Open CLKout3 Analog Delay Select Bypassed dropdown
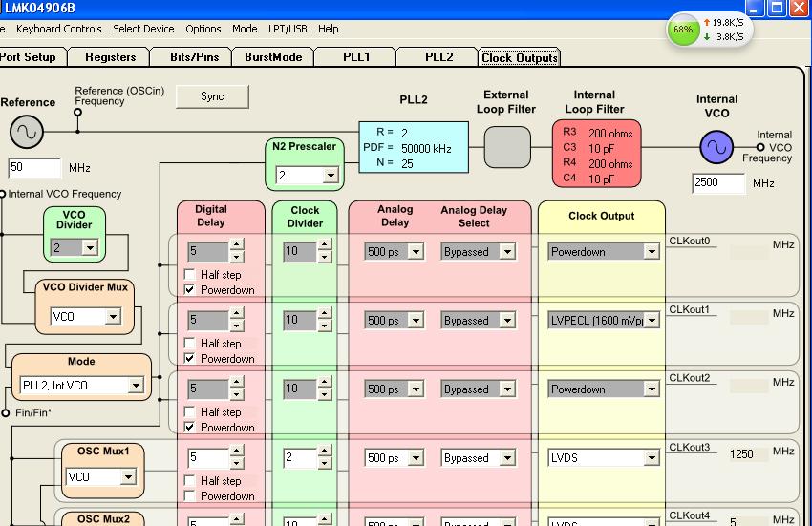 (x=507, y=457)
